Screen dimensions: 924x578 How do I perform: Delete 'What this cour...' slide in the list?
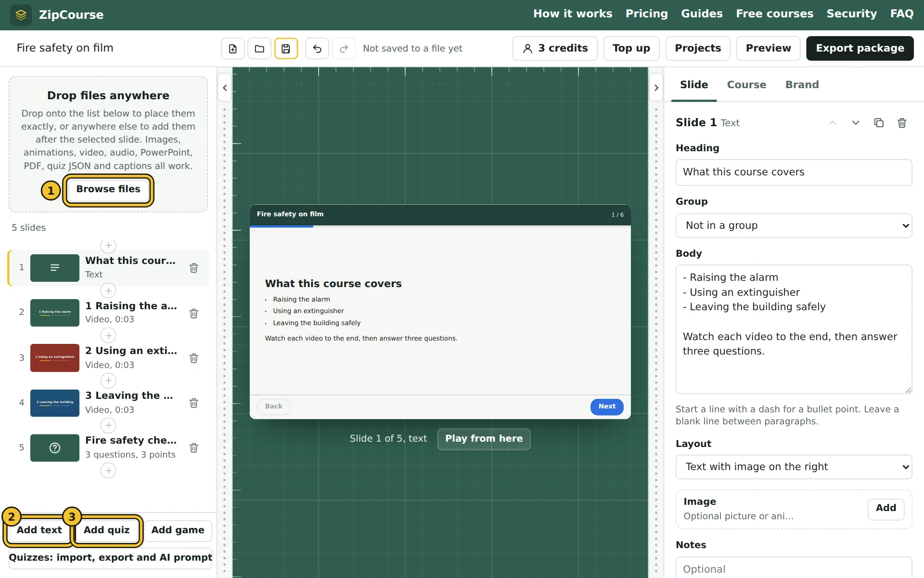[x=194, y=268]
